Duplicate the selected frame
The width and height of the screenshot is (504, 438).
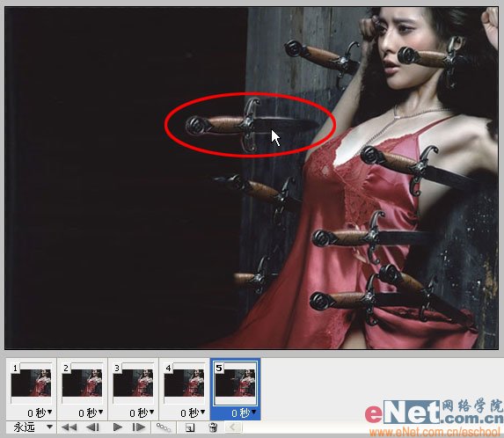pyautogui.click(x=190, y=427)
